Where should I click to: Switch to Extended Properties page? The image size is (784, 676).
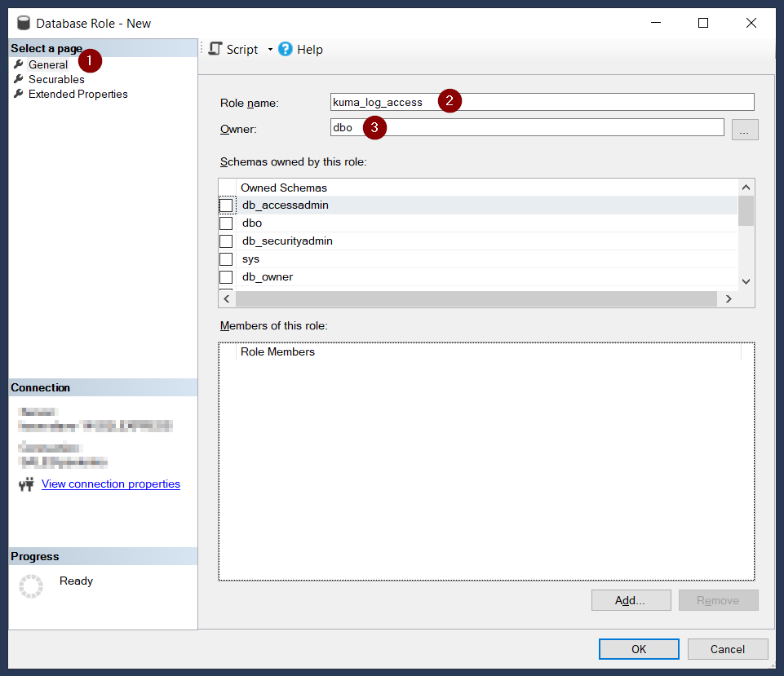[x=78, y=94]
